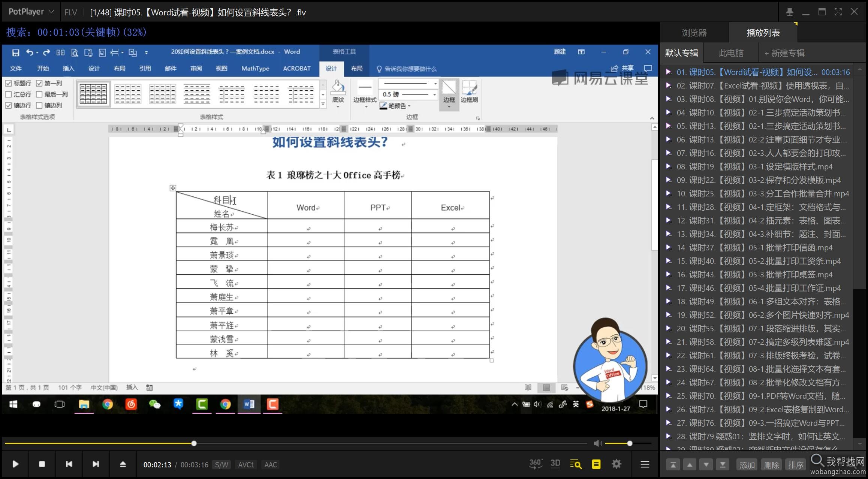Toggle the 最后一列 checkbox
This screenshot has height=479, width=868.
click(39, 94)
